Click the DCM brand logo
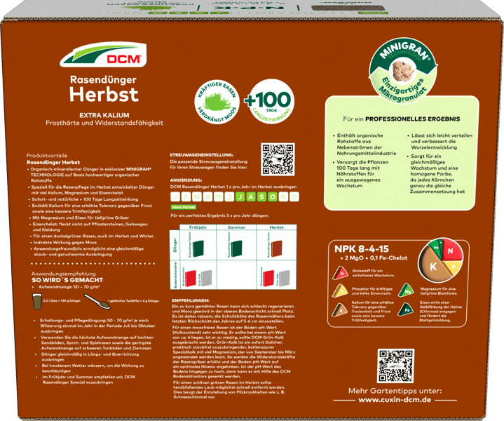This screenshot has width=504, height=421. coord(103,55)
